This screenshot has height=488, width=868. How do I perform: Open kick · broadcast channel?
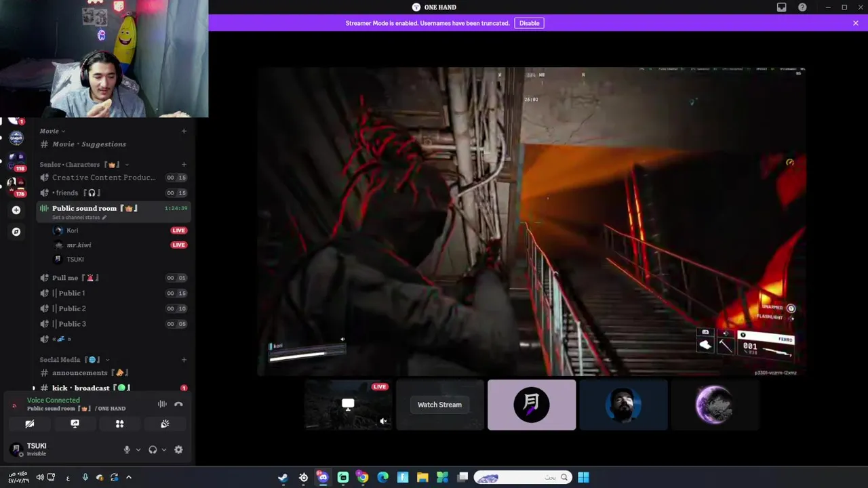113,388
